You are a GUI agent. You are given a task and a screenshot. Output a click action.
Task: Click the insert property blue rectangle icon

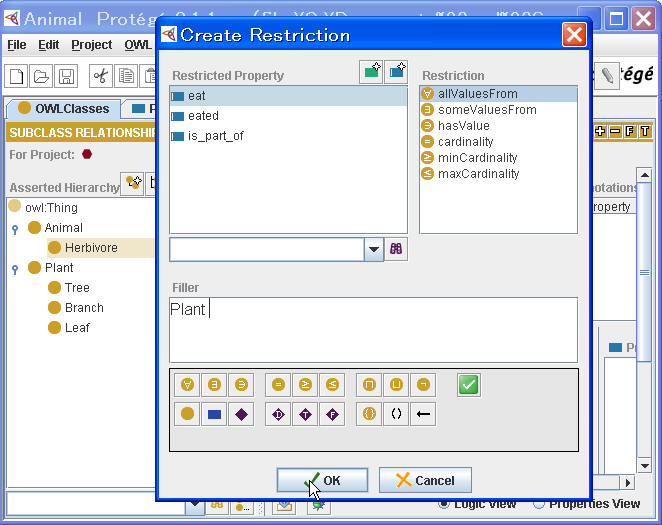pos(214,414)
